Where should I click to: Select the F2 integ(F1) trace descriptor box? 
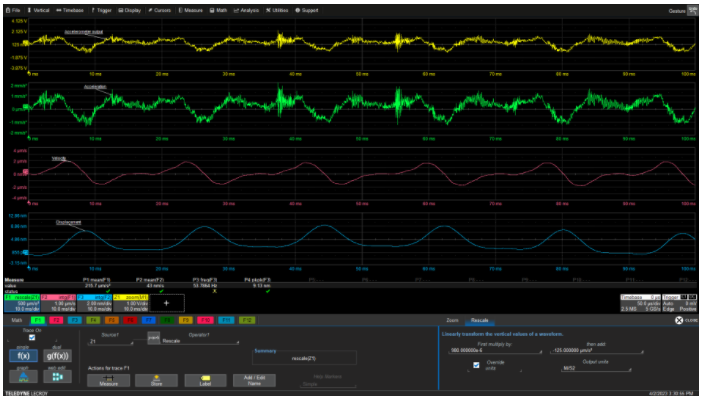click(x=58, y=303)
